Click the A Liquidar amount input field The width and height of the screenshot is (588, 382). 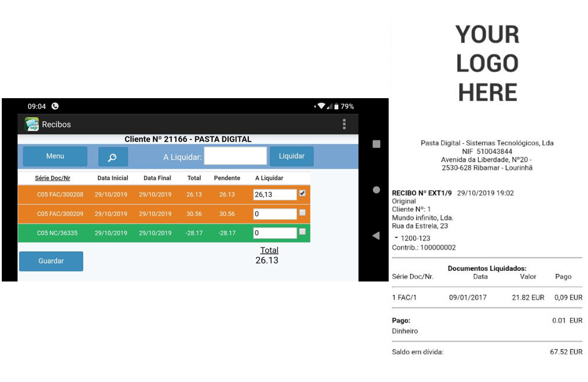[x=235, y=156]
